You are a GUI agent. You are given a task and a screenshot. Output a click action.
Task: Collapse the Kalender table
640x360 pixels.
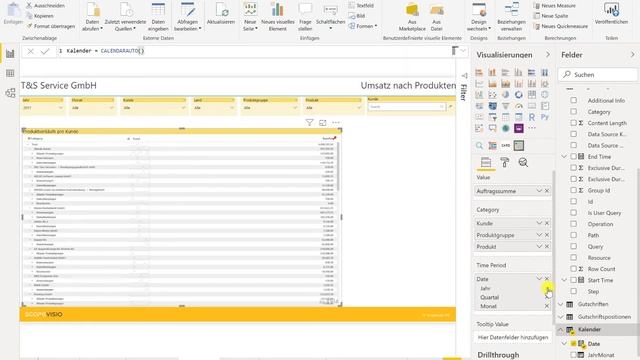pyautogui.click(x=561, y=329)
